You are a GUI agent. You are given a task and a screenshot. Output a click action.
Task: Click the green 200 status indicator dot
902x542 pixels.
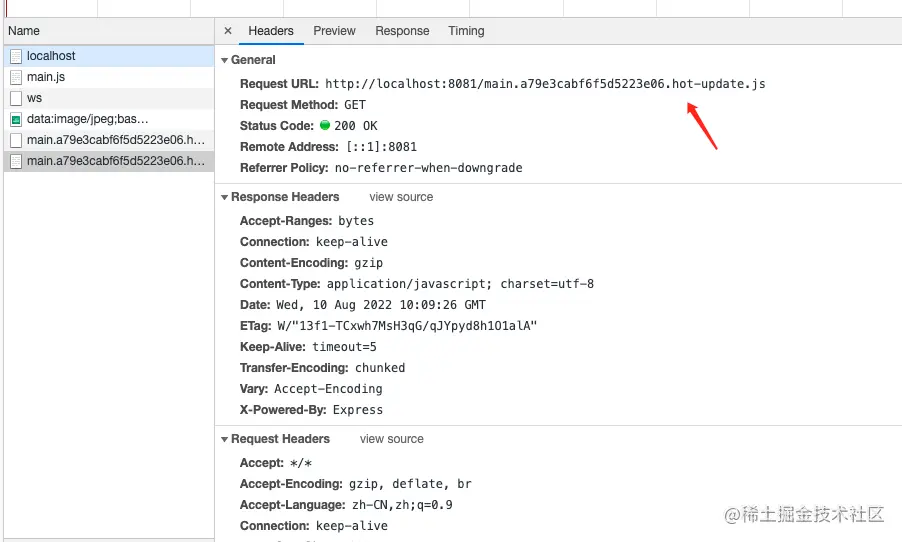pos(325,126)
